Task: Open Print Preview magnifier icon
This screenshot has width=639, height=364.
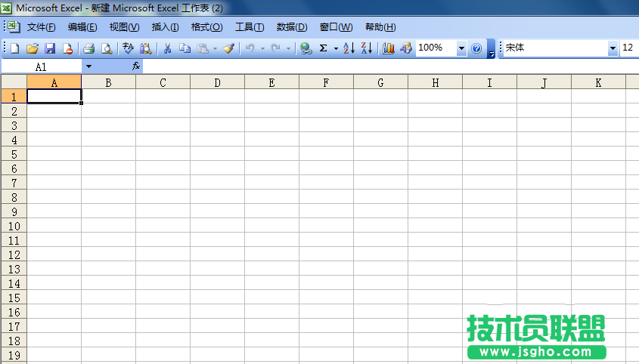Action: pos(107,48)
